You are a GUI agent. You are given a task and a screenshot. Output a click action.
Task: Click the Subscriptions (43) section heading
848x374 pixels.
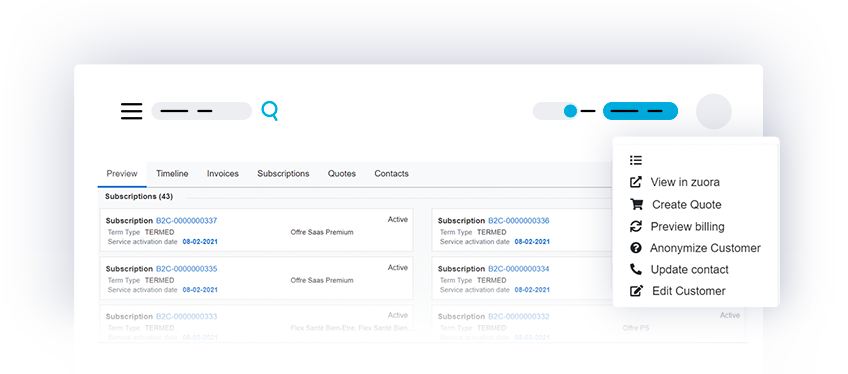[139, 196]
